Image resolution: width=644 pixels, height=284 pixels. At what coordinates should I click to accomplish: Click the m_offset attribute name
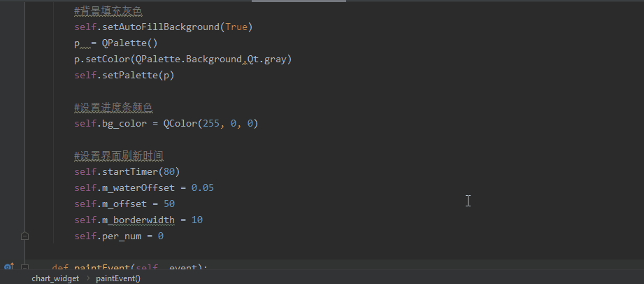121,204
